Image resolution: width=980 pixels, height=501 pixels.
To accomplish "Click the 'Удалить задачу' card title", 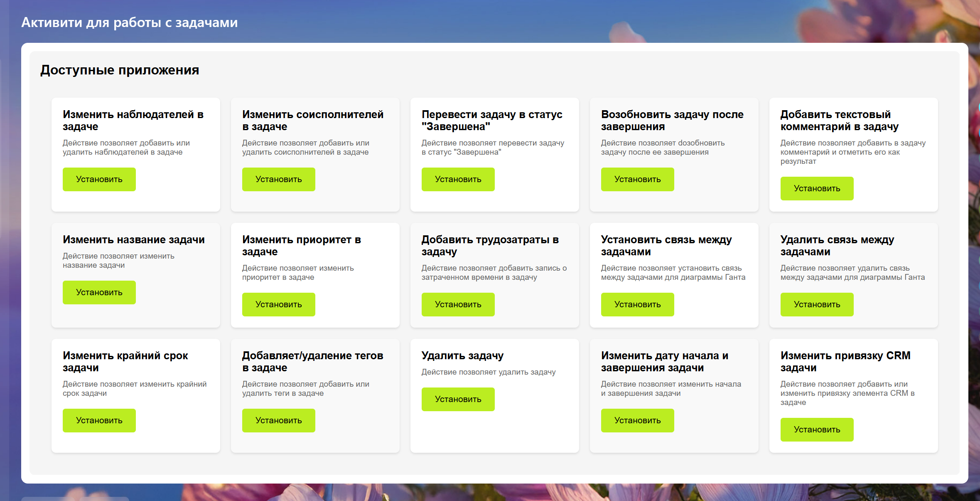I will [462, 355].
